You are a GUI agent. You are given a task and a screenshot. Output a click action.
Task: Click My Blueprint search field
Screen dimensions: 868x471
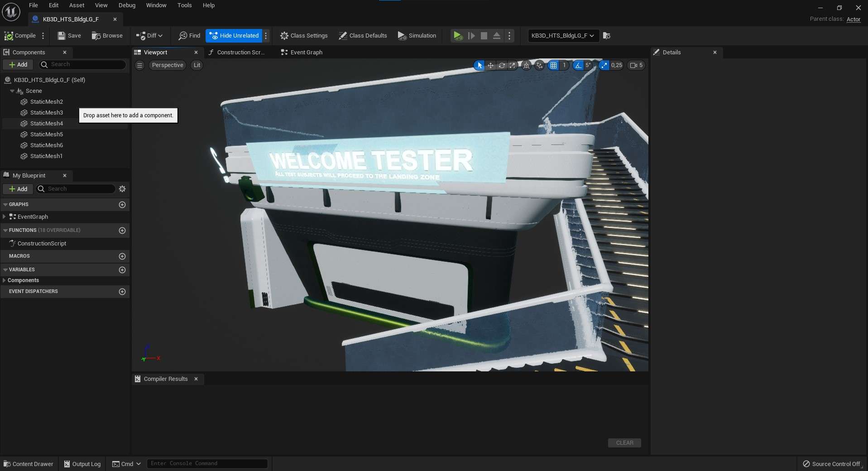click(x=76, y=189)
